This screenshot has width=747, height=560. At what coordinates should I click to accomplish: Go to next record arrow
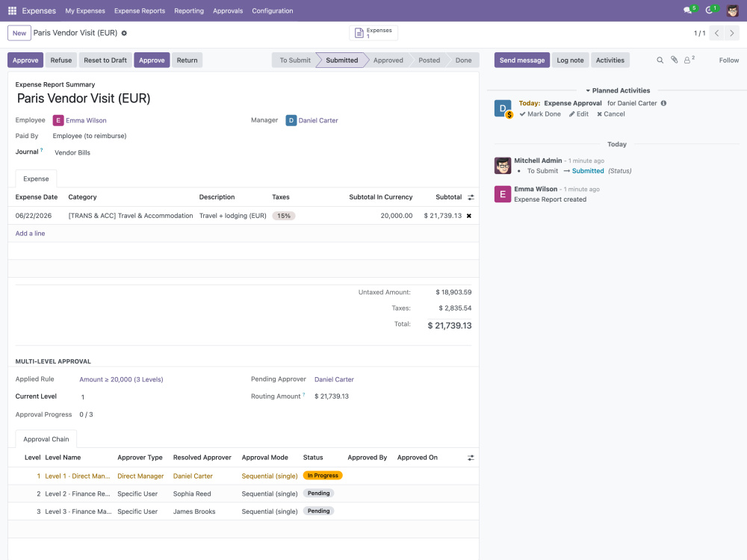pos(732,34)
